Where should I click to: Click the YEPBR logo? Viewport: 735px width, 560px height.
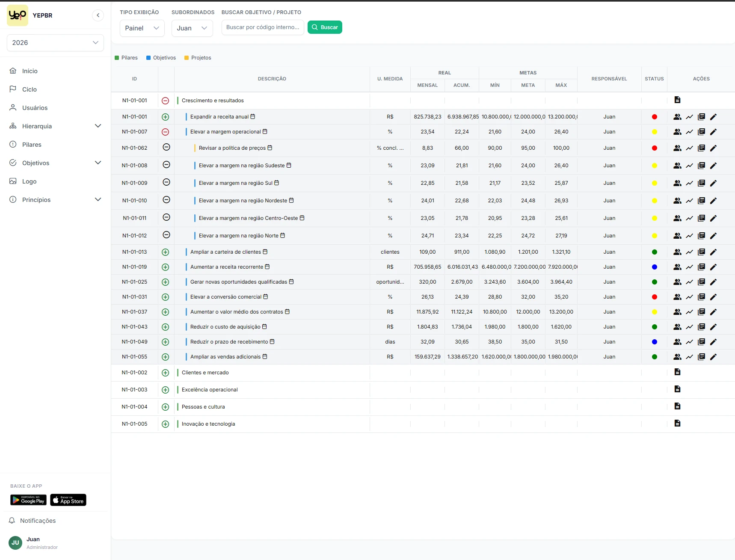(x=18, y=15)
